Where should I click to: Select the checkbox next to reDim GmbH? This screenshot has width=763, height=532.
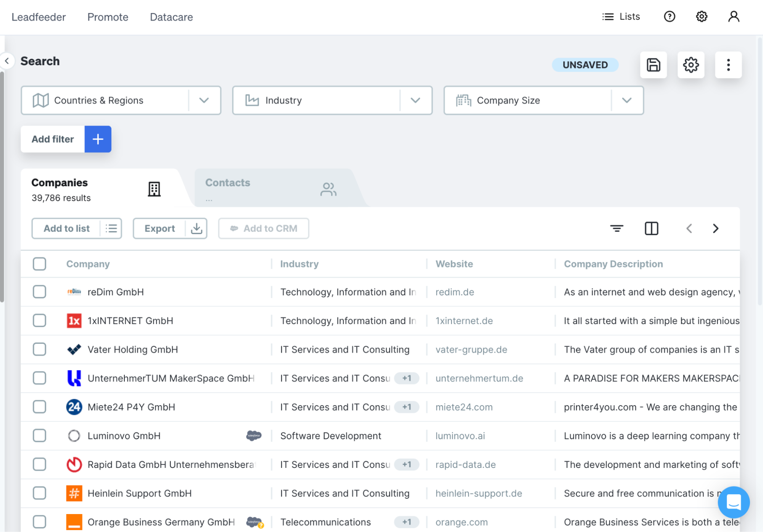(x=39, y=292)
